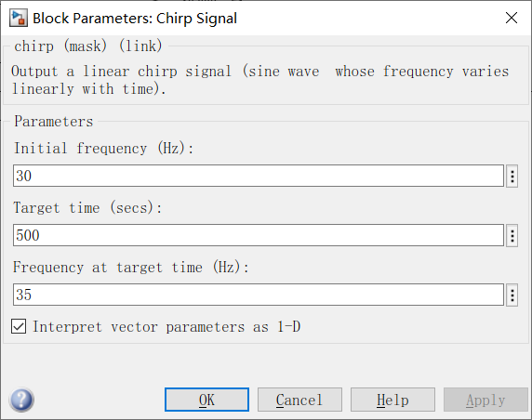Screen dimensions: 532x420
Task: Click the Block Parameters: Chirp Signal title text
Action: click(x=135, y=19)
